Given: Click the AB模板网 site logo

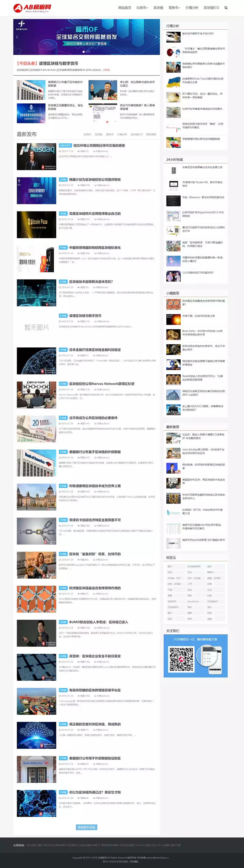Looking at the screenshot, I should point(32,8).
